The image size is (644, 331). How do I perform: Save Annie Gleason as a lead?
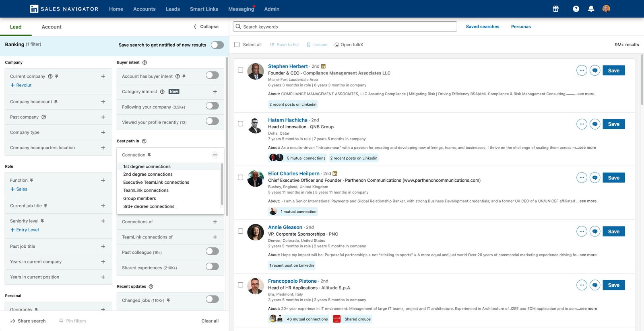coord(613,231)
